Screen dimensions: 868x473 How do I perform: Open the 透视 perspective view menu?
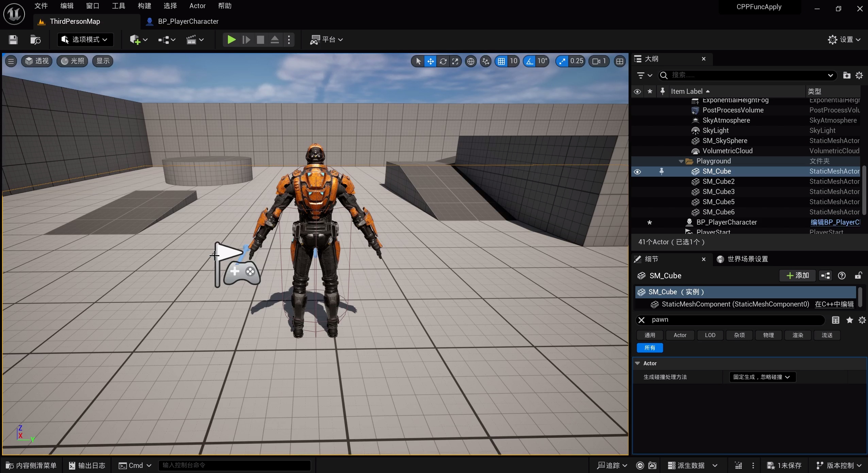click(37, 61)
